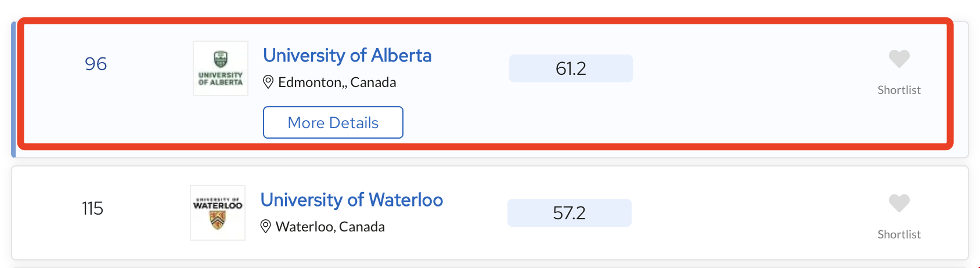Click the Shortlist label under Waterloo's heart

click(899, 234)
